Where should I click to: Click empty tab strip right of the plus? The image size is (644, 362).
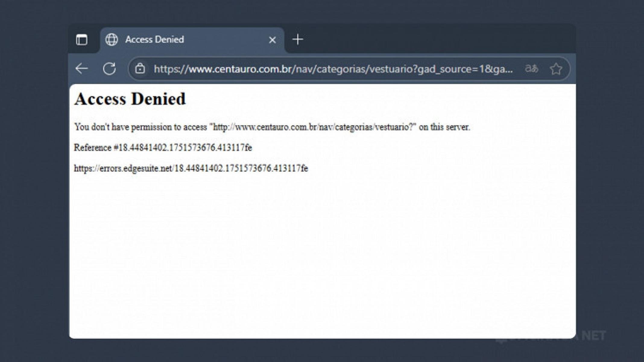[437, 39]
